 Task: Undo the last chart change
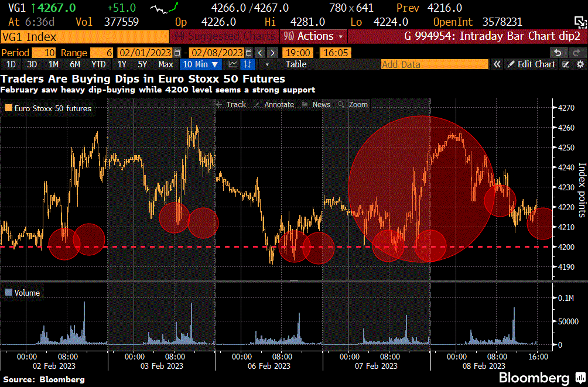pos(558,53)
